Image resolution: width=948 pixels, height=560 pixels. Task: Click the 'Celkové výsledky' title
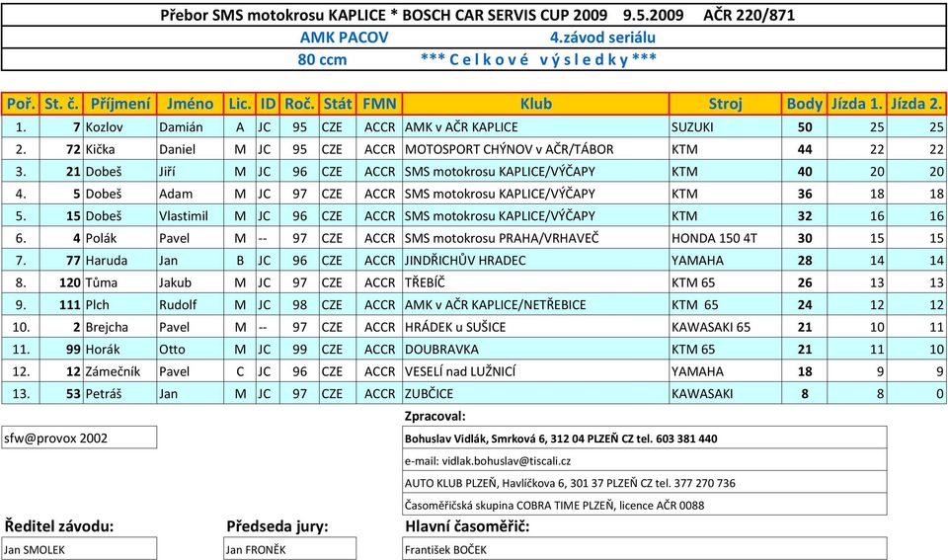point(538,60)
